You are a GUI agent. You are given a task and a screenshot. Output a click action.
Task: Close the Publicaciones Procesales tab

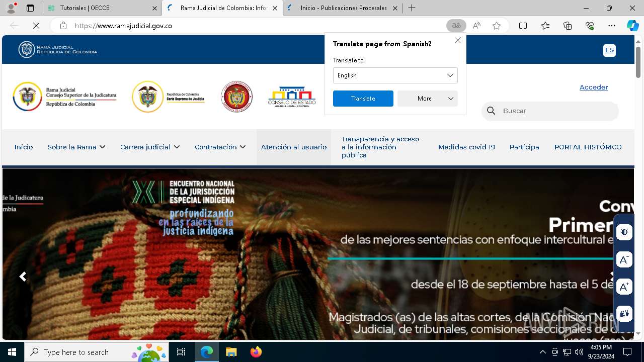[x=395, y=8]
